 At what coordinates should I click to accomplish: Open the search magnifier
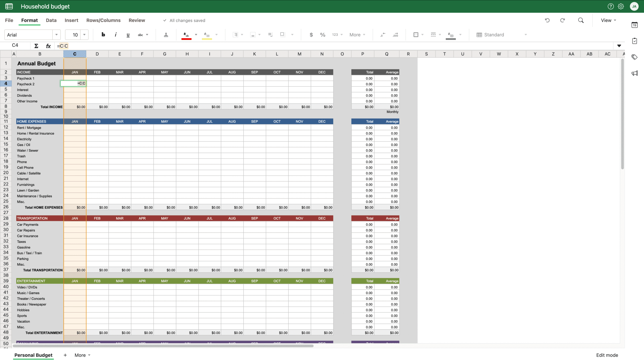tap(581, 20)
